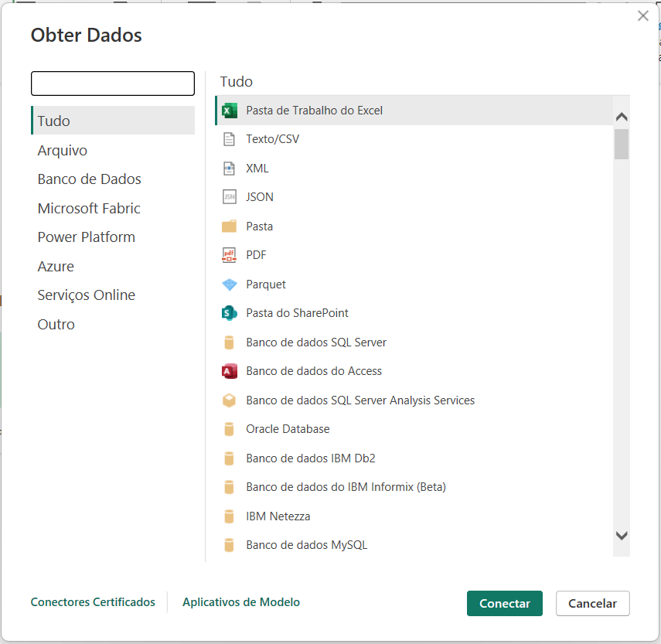Select the Pasta do SharePoint icon
Viewport: 661px width, 644px height.
pos(229,313)
